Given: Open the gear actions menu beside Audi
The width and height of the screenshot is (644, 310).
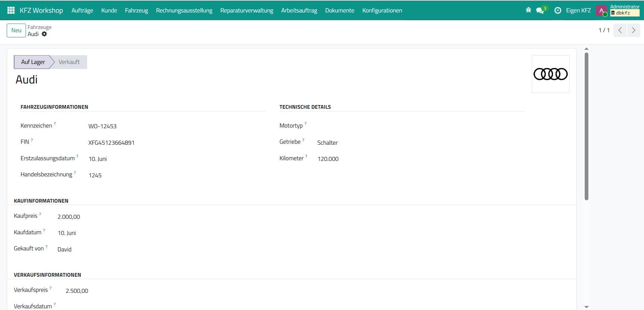Looking at the screenshot, I should click(x=44, y=34).
